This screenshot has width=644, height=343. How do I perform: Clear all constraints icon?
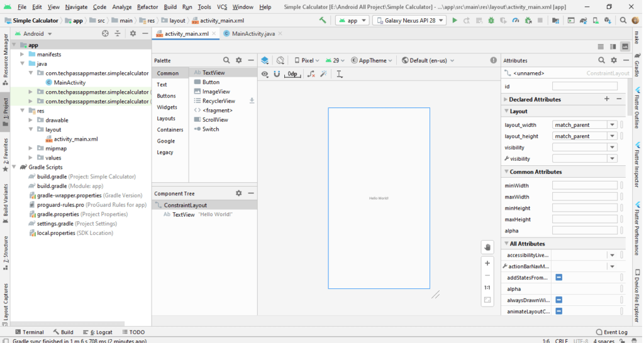click(311, 74)
